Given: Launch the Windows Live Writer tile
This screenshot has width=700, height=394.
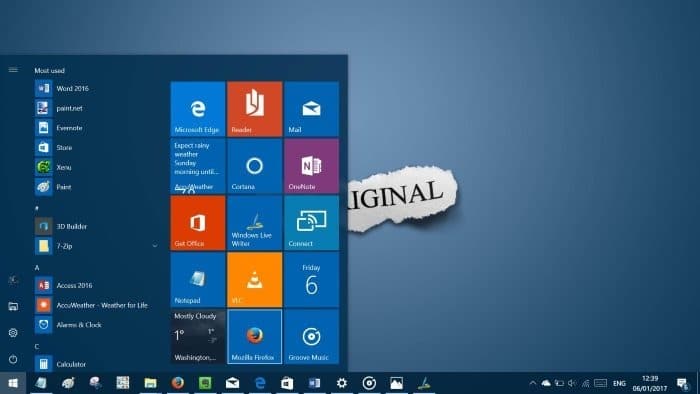Looking at the screenshot, I should pos(254,223).
